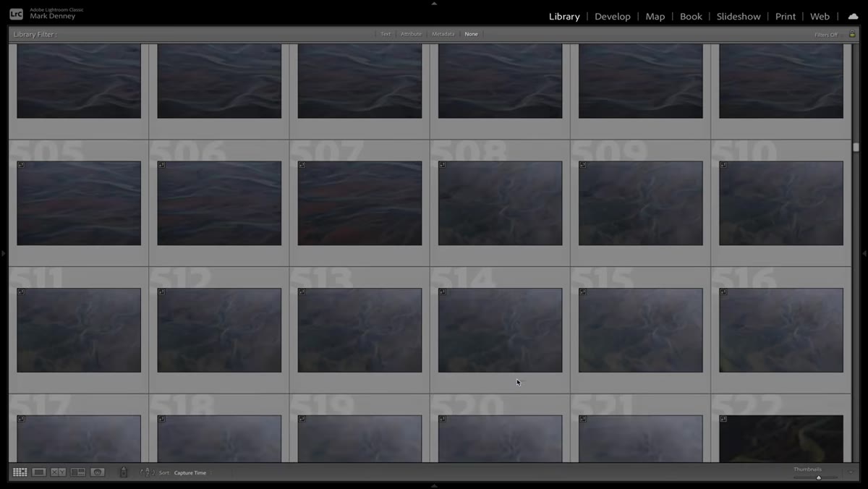
Task: Switch to the Develop module
Action: (x=612, y=16)
